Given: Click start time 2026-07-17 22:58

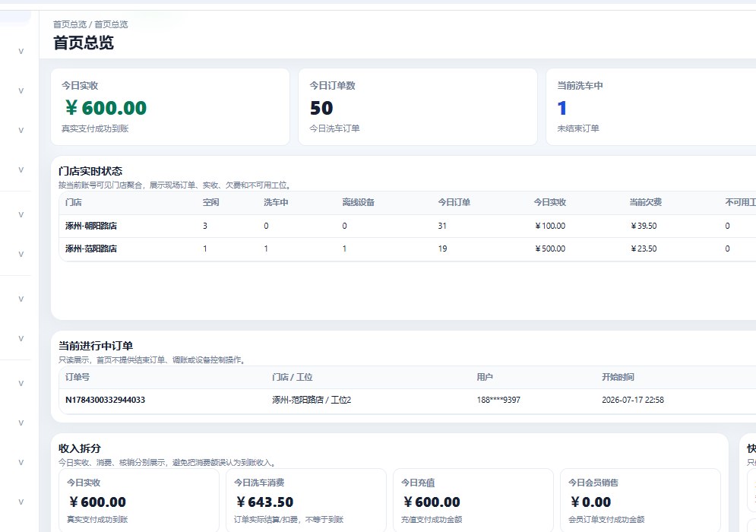Looking at the screenshot, I should coord(633,400).
